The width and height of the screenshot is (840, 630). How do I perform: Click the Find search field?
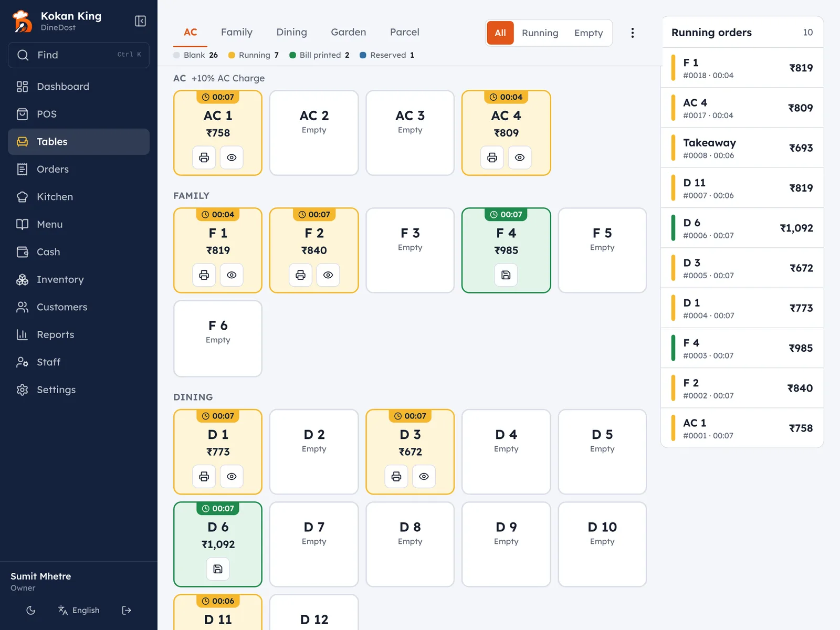coord(79,55)
